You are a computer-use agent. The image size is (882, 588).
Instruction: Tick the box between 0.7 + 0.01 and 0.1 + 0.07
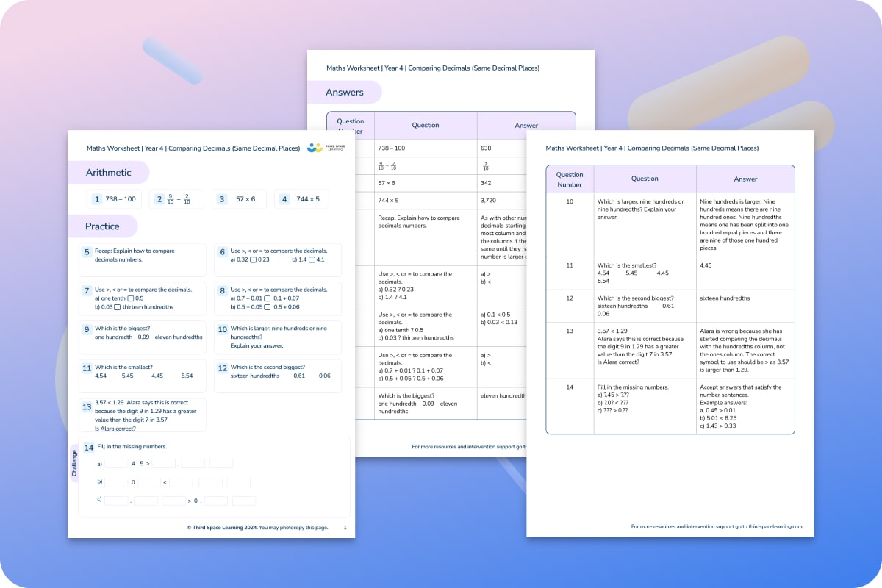pyautogui.click(x=268, y=298)
